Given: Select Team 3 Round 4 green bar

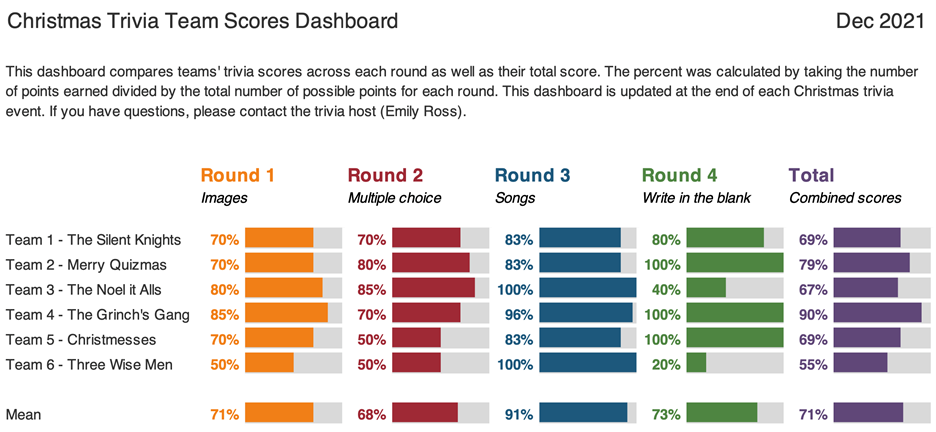Looking at the screenshot, I should click(x=706, y=289).
